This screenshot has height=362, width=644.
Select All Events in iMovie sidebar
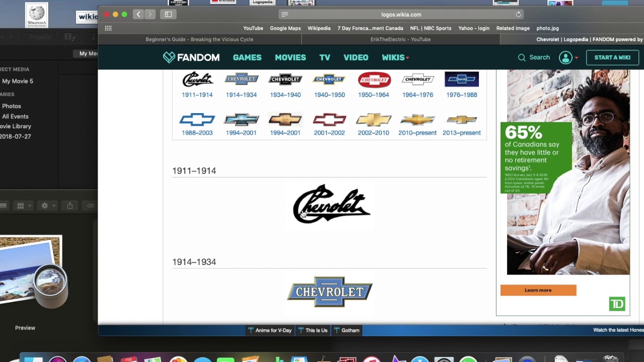[15, 116]
